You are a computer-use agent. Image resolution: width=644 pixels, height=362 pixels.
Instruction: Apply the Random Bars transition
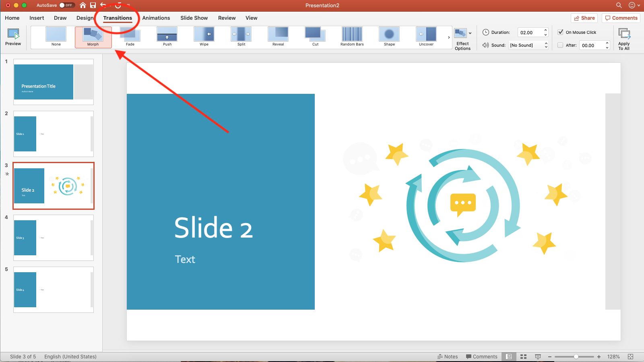(x=352, y=37)
